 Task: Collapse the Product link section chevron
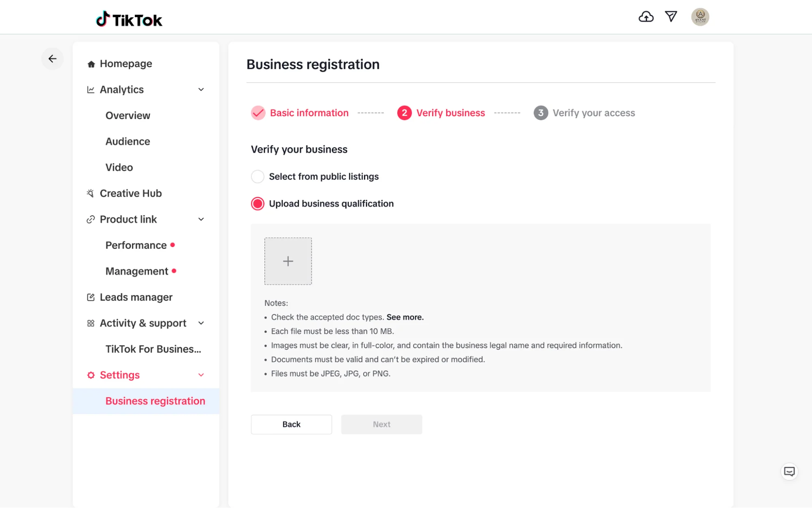[x=201, y=219]
